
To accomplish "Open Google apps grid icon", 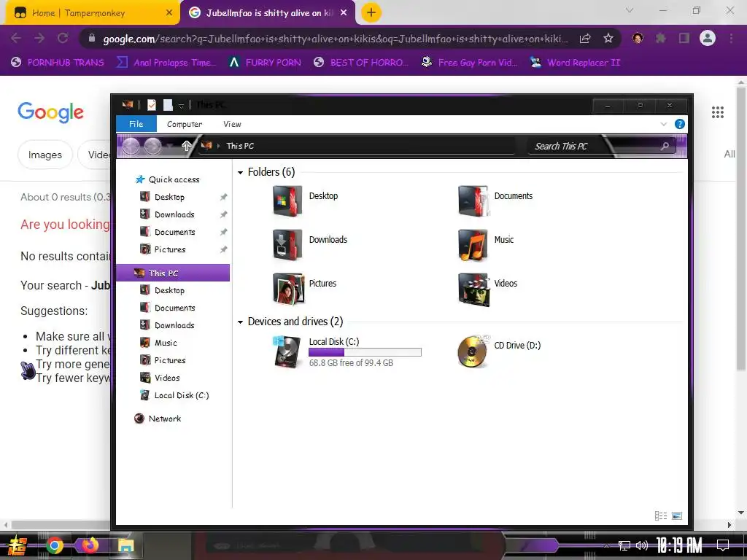I will pyautogui.click(x=718, y=112).
